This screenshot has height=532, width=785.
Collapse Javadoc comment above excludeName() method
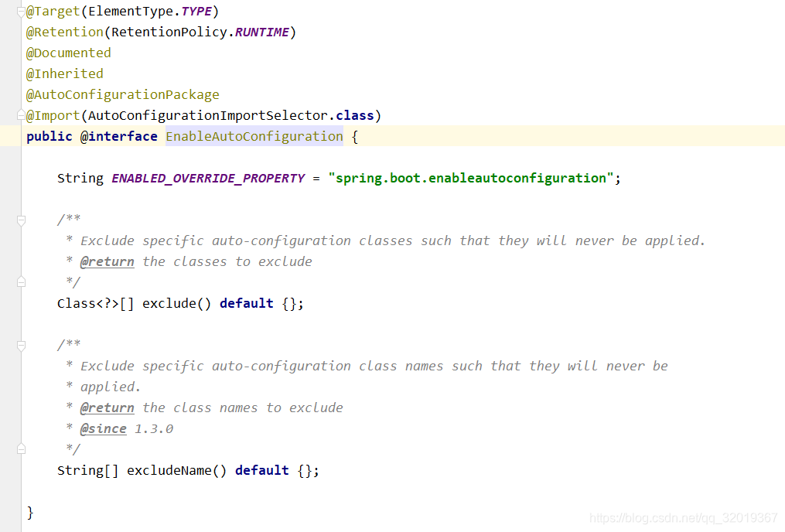tap(21, 346)
